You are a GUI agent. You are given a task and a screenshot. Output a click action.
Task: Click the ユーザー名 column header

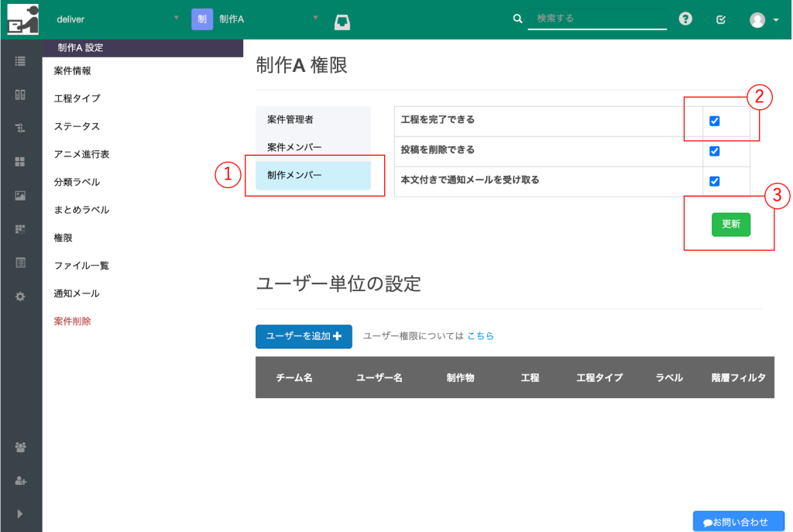[379, 378]
